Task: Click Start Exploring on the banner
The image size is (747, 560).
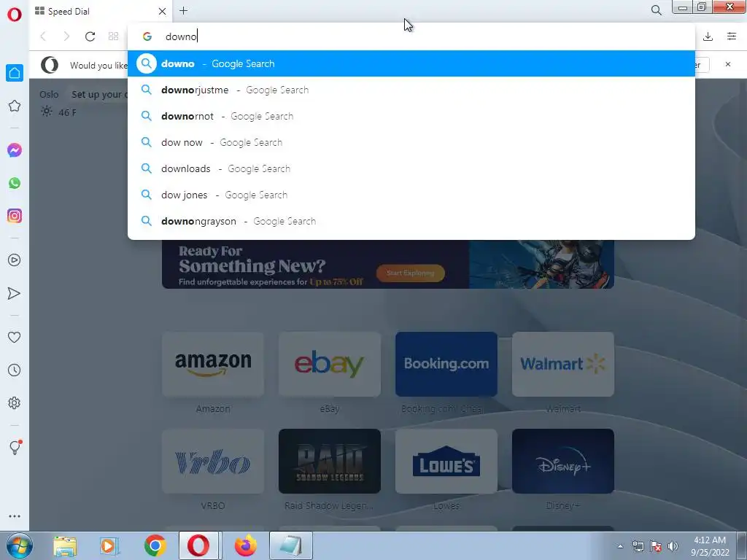Action: (x=410, y=273)
